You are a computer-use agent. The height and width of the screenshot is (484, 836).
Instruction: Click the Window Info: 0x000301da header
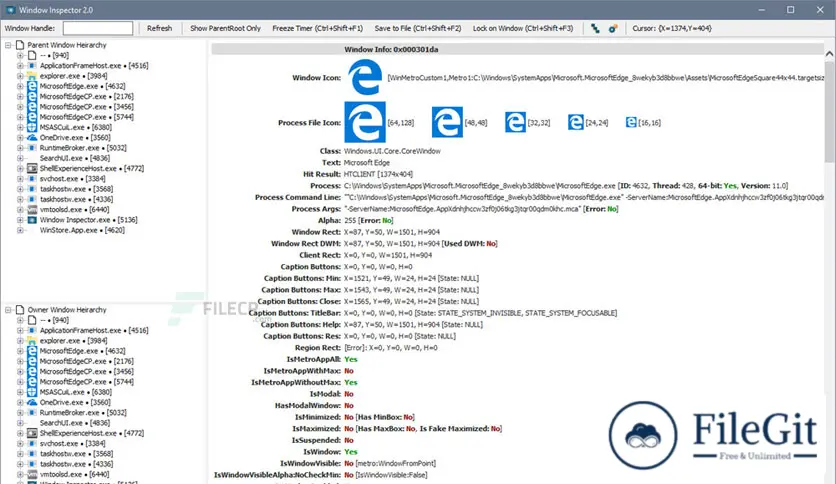click(391, 50)
